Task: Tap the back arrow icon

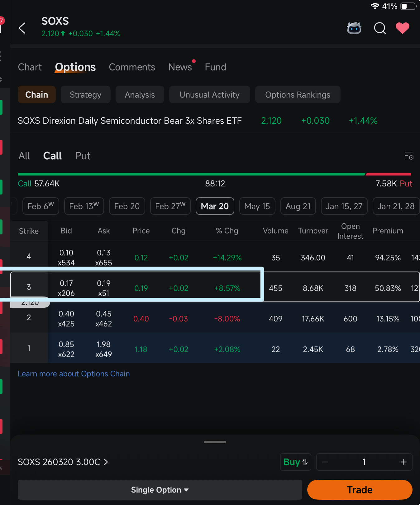Action: click(x=22, y=28)
